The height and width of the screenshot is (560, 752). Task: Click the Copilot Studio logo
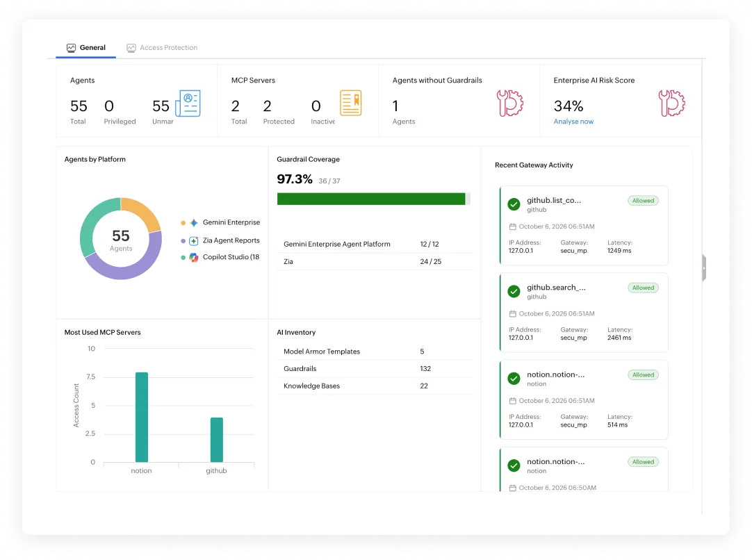pyautogui.click(x=194, y=258)
